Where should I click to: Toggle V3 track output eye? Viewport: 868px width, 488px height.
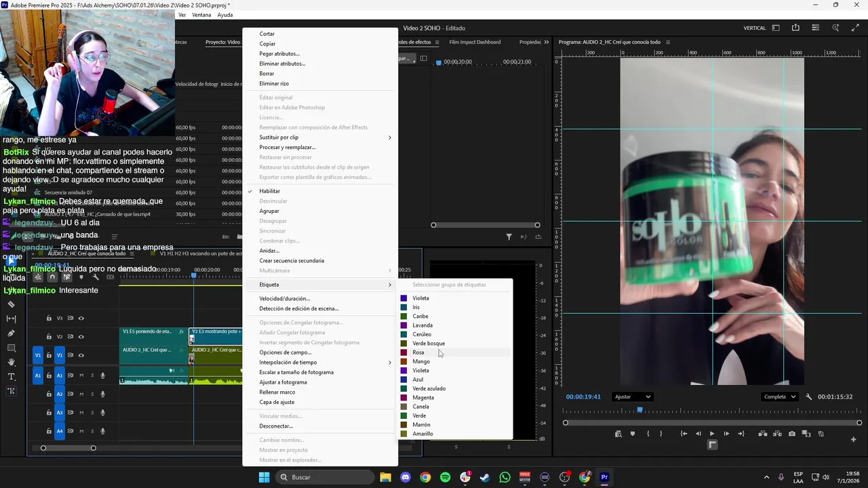[x=81, y=318]
